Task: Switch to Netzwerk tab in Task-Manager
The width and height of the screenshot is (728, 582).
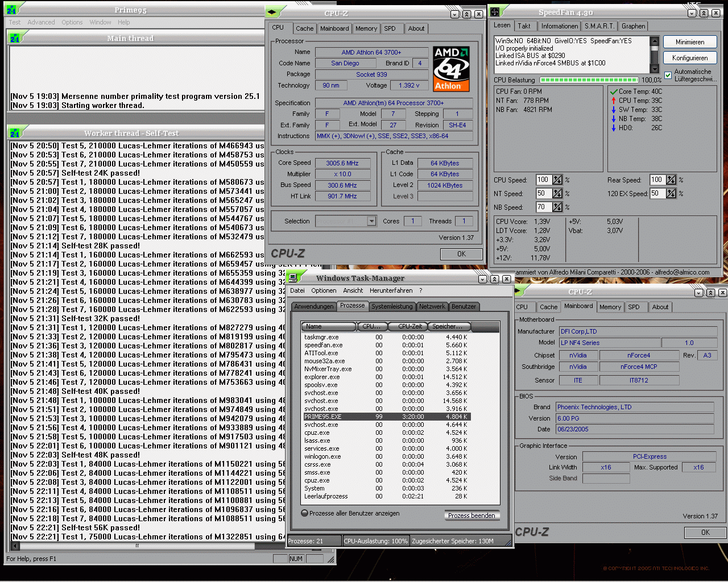Action: 432,306
